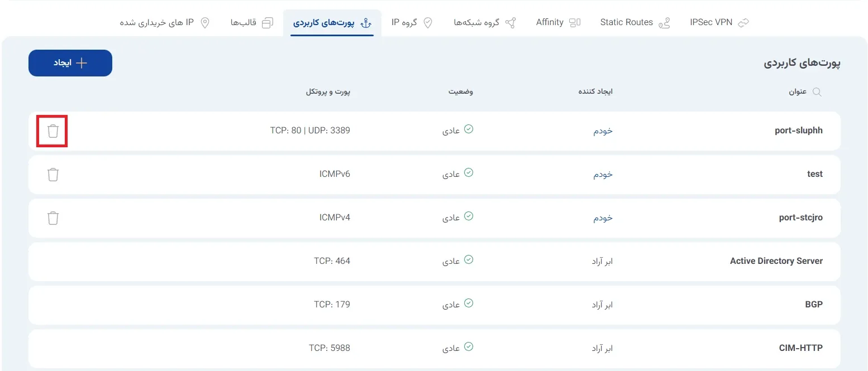Click the search icon beside عنوان

click(x=817, y=92)
